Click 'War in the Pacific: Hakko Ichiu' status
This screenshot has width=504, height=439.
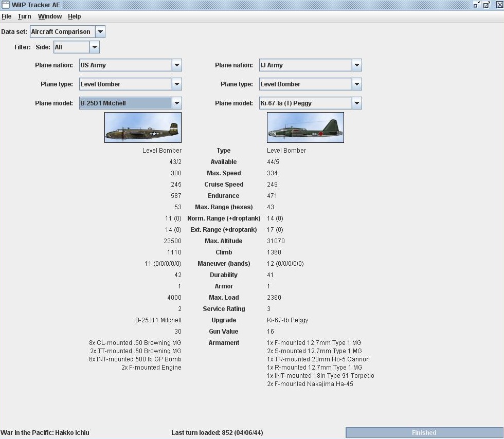click(x=45, y=432)
